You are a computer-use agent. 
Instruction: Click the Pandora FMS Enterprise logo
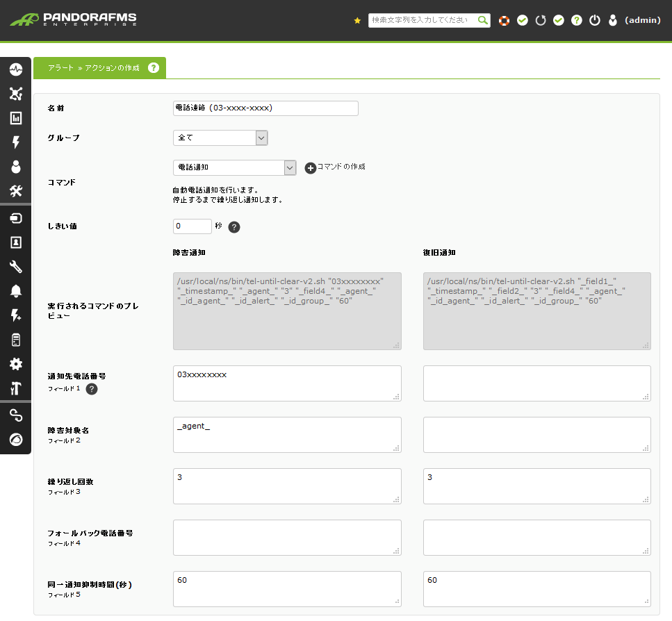[73, 19]
